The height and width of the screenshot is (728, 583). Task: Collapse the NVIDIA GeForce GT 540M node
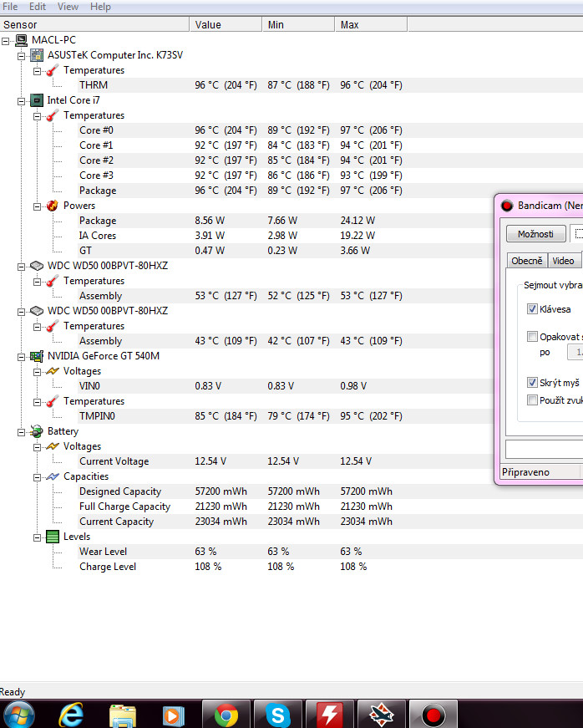pyautogui.click(x=22, y=356)
